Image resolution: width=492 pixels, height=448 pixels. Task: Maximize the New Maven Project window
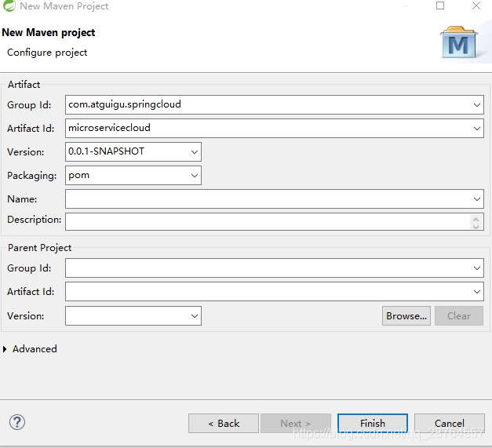pyautogui.click(x=440, y=5)
